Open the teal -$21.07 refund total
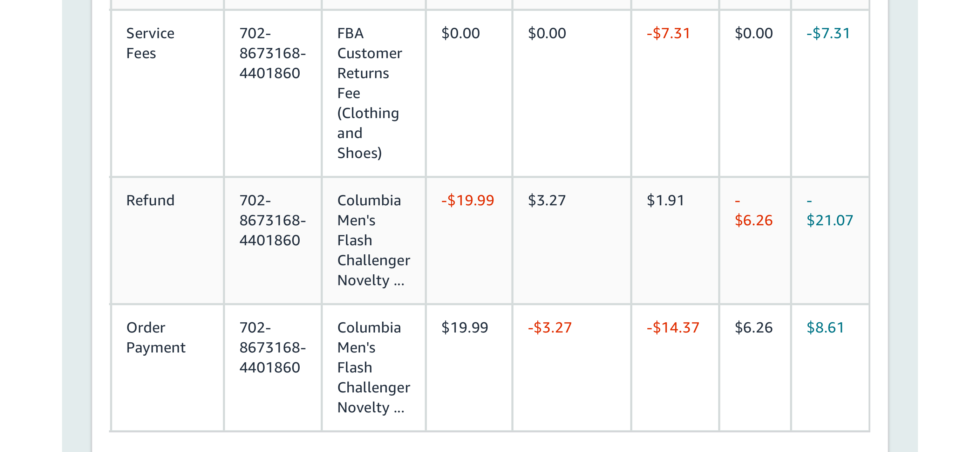Viewport: 980px width, 452px height. (x=829, y=210)
